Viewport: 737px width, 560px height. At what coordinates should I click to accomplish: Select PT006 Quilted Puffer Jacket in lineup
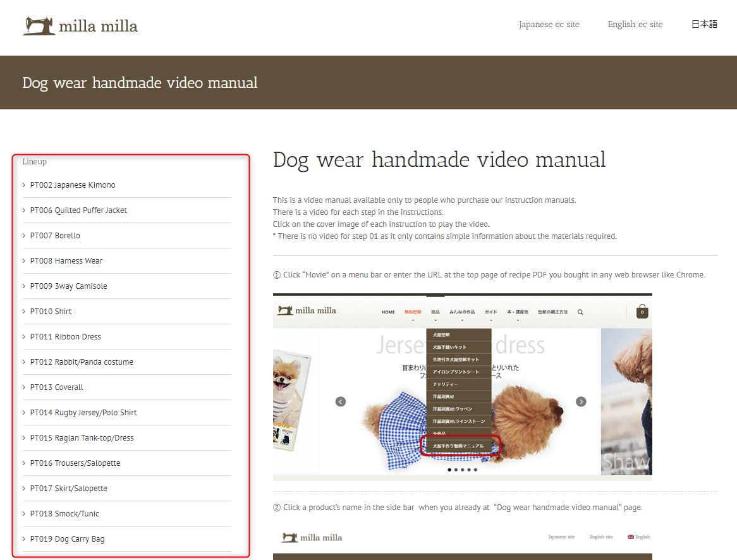pos(78,210)
